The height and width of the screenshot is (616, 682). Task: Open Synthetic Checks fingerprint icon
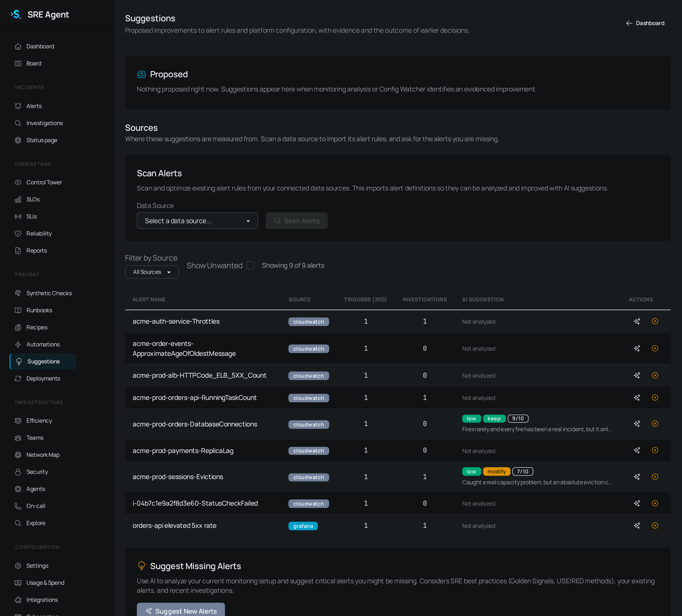(x=18, y=293)
